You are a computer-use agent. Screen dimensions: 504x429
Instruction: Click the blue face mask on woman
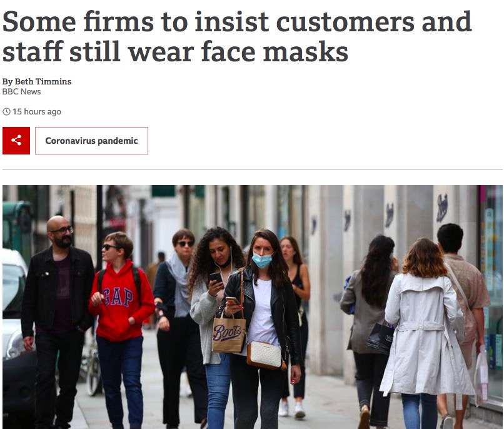(262, 260)
